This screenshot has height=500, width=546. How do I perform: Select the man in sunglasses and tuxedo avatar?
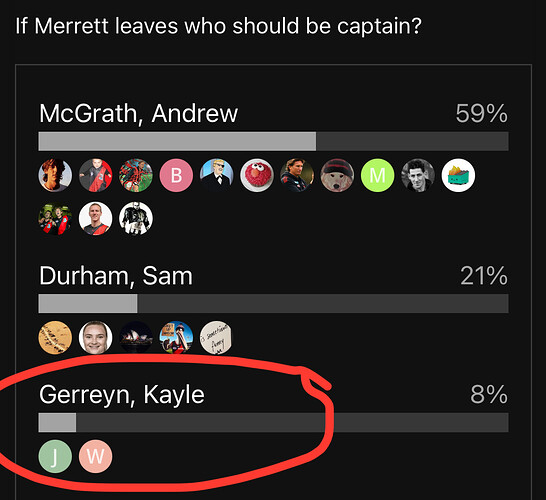tap(216, 175)
